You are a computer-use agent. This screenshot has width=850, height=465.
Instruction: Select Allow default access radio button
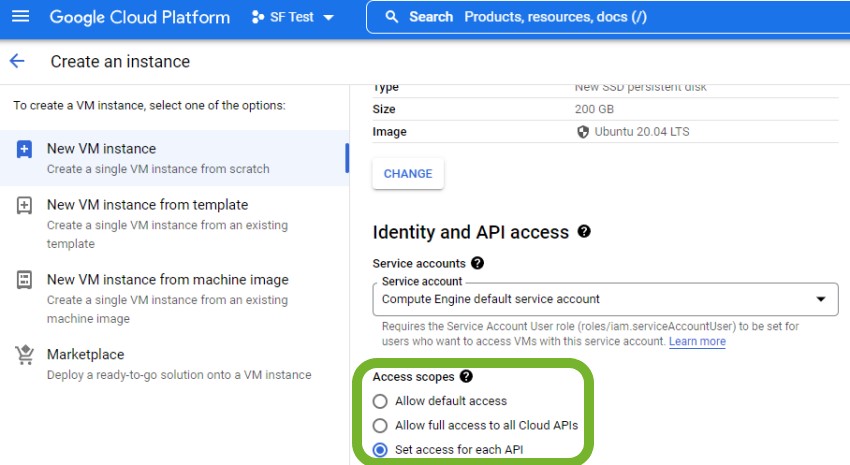[x=380, y=401]
